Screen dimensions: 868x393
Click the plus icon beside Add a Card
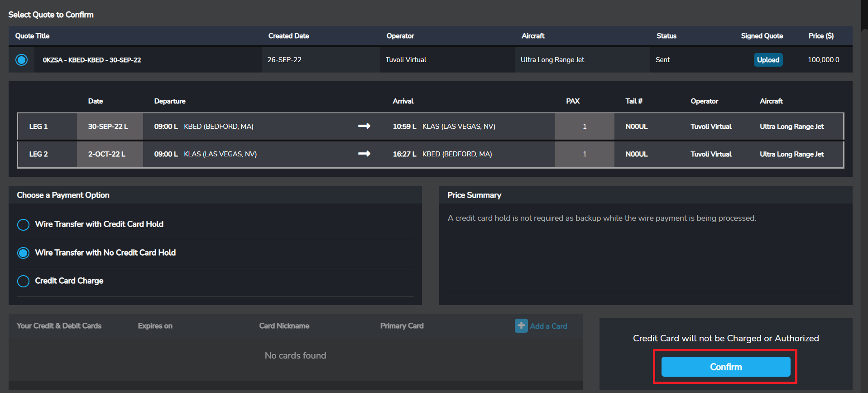[x=521, y=325]
